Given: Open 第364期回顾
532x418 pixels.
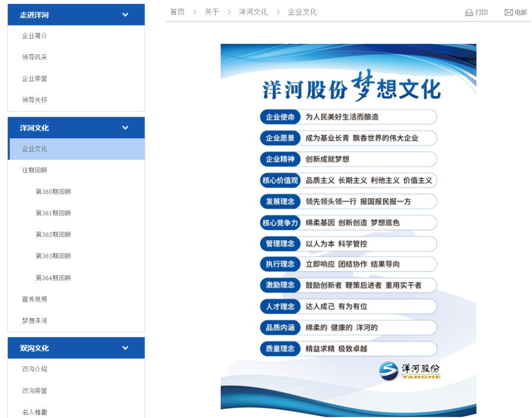Looking at the screenshot, I should coord(53,278).
